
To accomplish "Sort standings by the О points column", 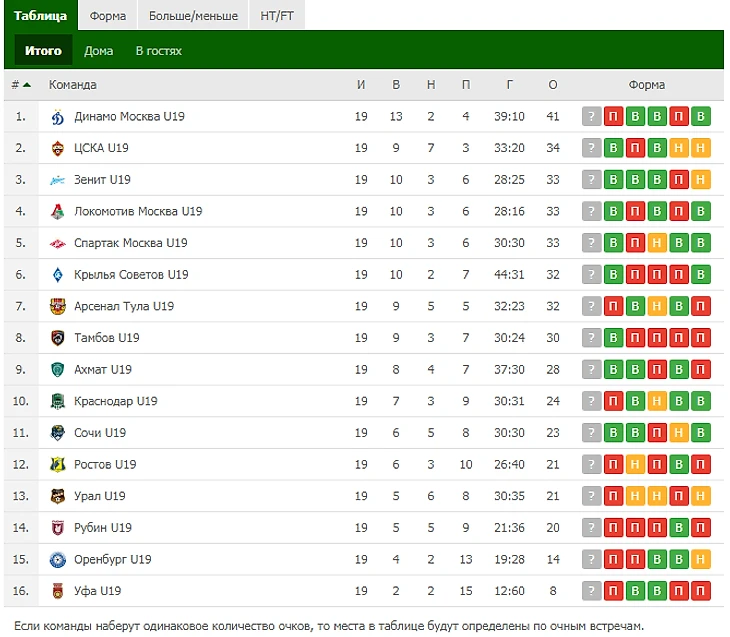I will 552,85.
